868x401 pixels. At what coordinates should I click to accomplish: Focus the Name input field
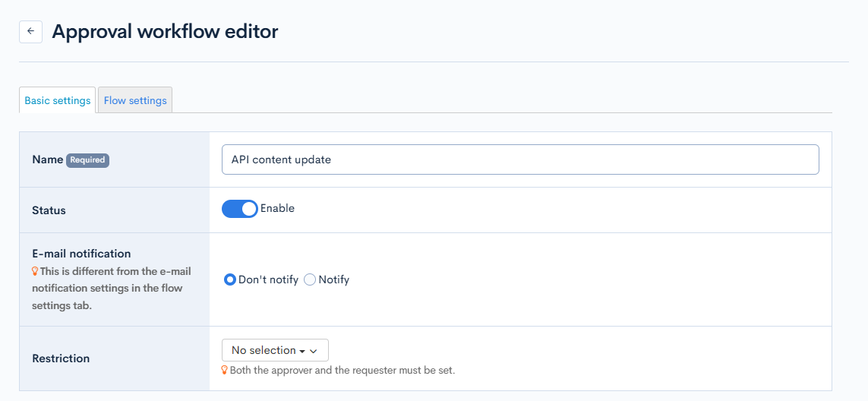point(520,159)
